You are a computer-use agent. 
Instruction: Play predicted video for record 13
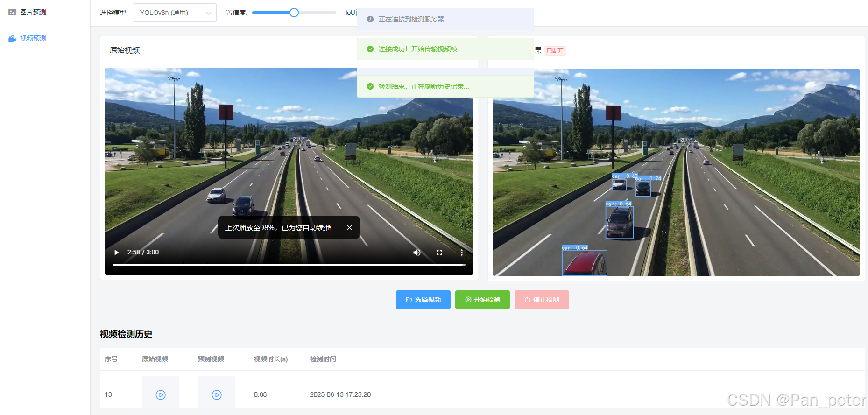tap(217, 395)
